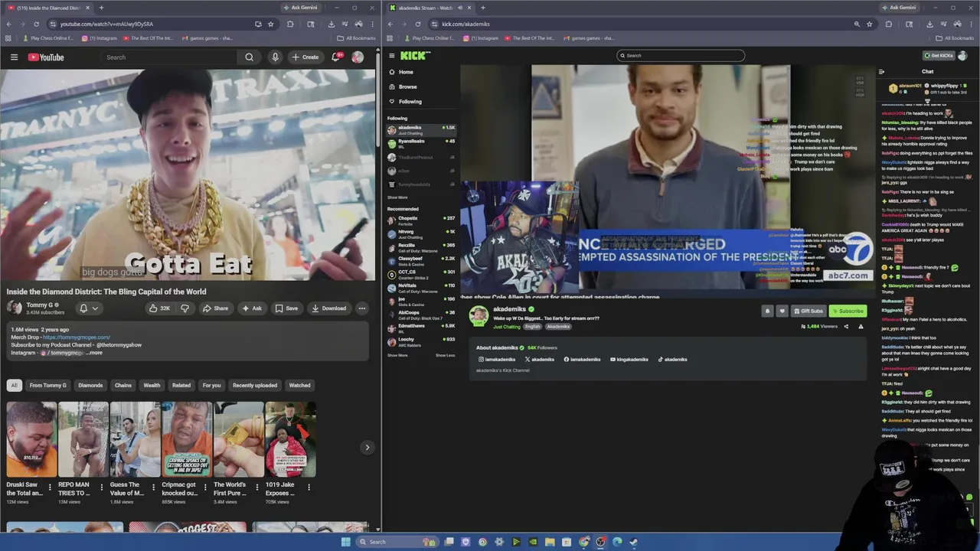This screenshot has height=551, width=980.
Task: Show More recommended channels
Action: (x=397, y=355)
